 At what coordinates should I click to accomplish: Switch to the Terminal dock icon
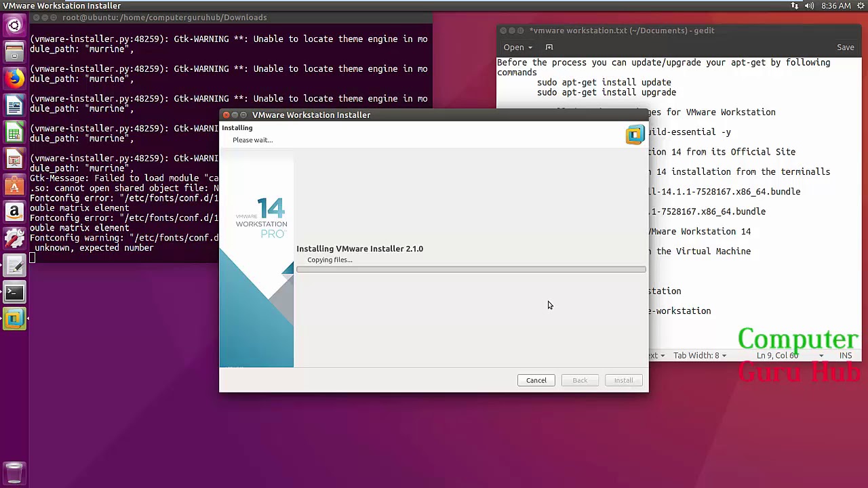[x=14, y=292]
